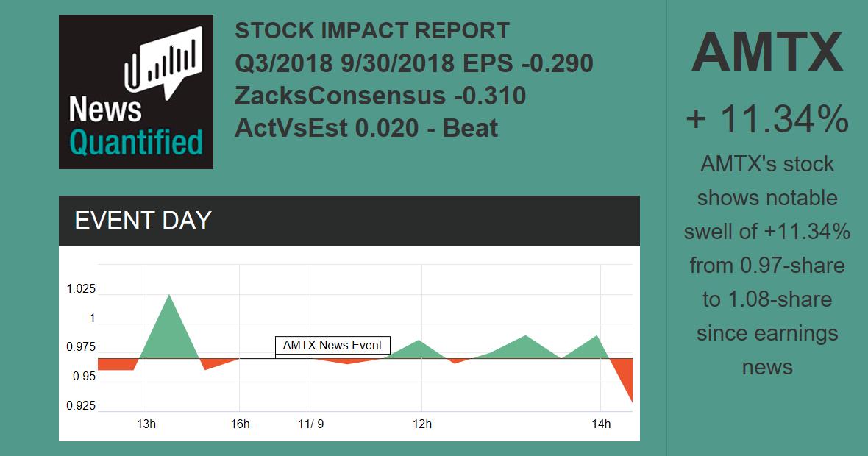Select the AMTX ticker heading
Image resolution: width=868 pixels, height=456 pixels.
tap(766, 51)
